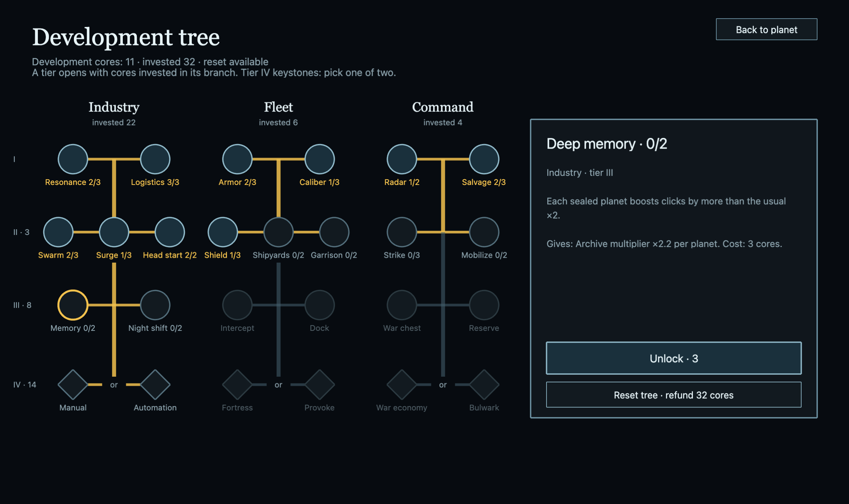Choose the Automation keystone diamond

click(x=155, y=385)
